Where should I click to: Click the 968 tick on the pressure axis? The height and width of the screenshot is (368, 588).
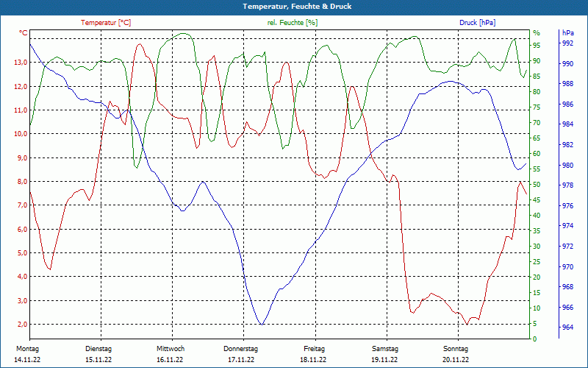click(x=567, y=287)
